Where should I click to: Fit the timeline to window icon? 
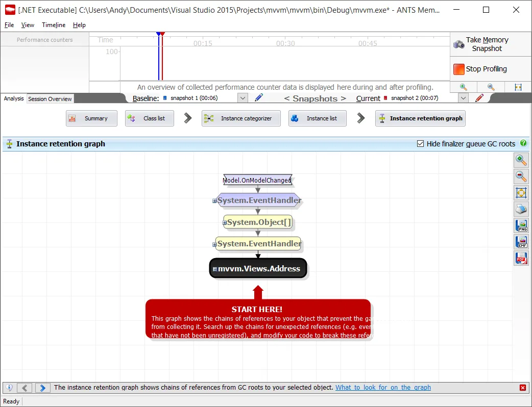pyautogui.click(x=518, y=87)
